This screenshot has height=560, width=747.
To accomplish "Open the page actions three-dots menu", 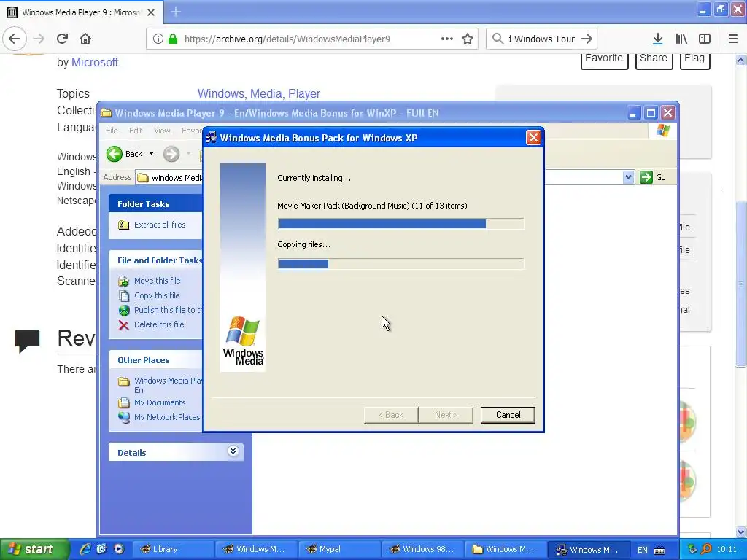I will coord(447,39).
